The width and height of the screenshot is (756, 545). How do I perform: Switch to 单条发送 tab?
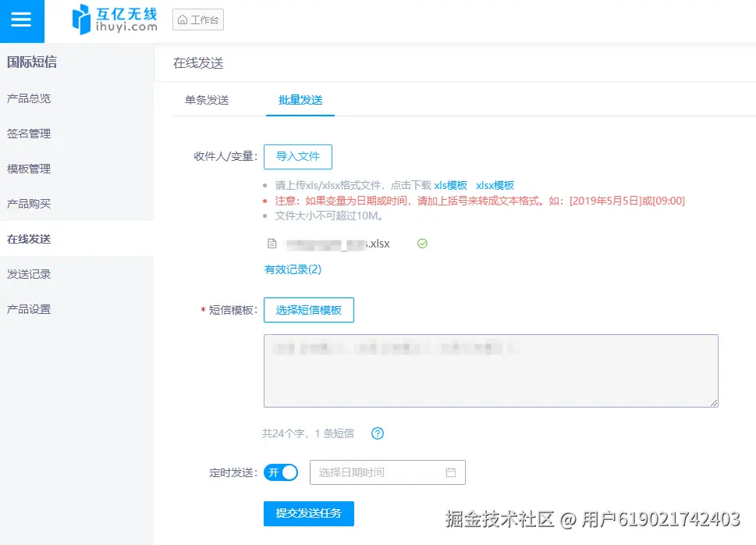click(207, 100)
